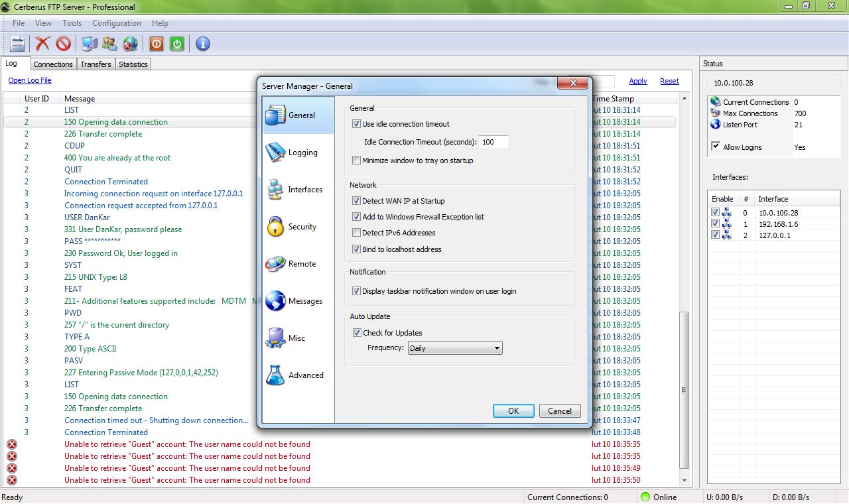Toggle Use idle connection timeout checkbox
Screen dimensions: 849x504
(x=357, y=124)
